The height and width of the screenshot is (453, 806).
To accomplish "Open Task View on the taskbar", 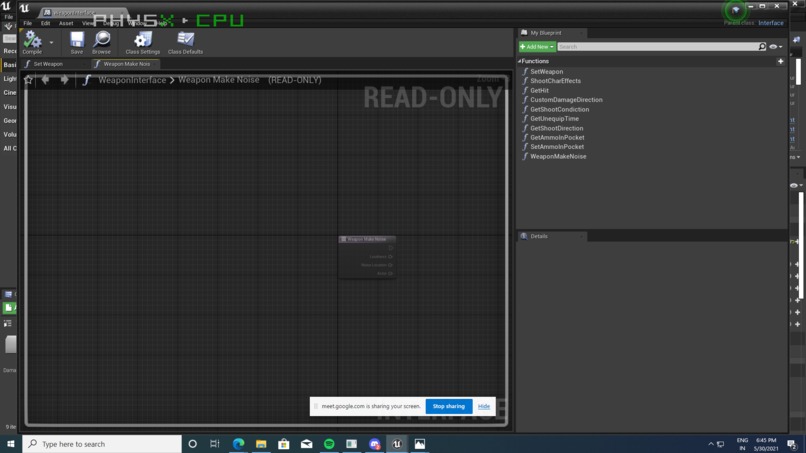I will click(x=215, y=444).
